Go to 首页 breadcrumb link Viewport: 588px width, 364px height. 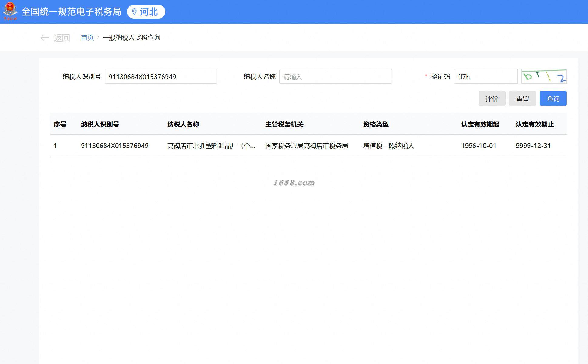[x=87, y=38]
